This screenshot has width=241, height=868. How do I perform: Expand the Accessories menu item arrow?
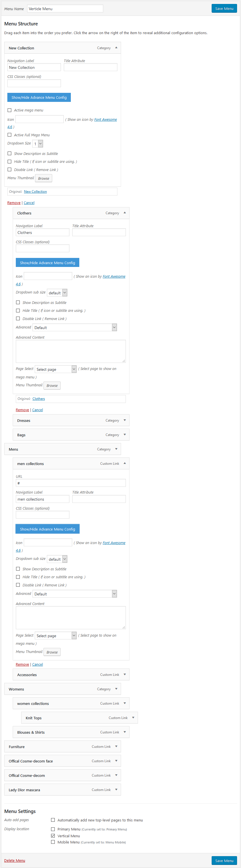[124, 675]
